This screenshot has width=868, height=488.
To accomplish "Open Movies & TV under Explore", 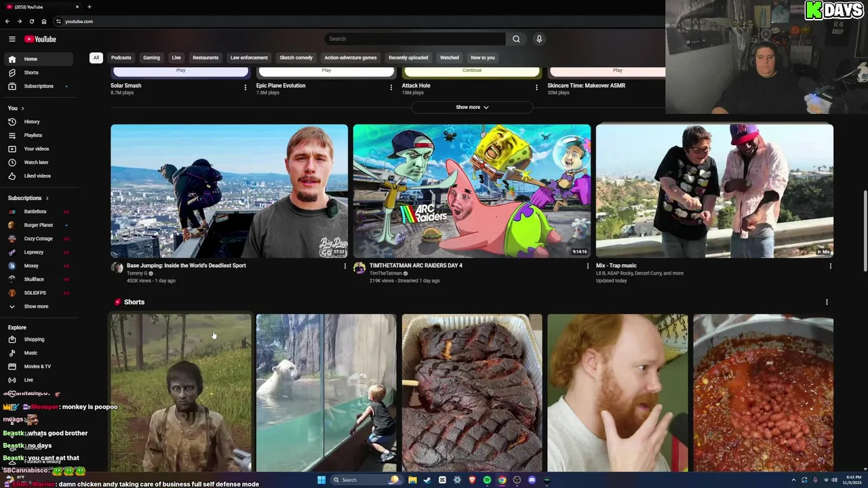I will click(x=38, y=367).
